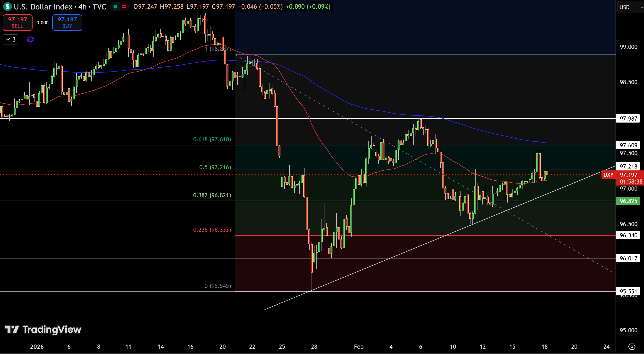Click the 24 date on time axis
Image resolution: width=644 pixels, height=354 pixels.
(606, 346)
